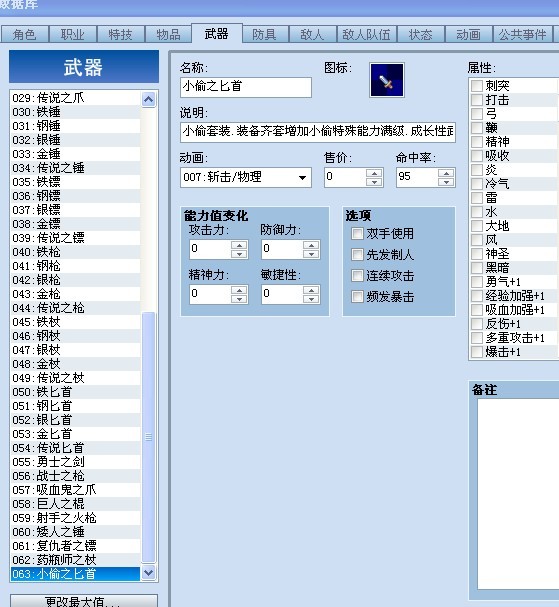Increase 攻击力 value
Image resolution: width=559 pixels, height=607 pixels.
point(239,245)
